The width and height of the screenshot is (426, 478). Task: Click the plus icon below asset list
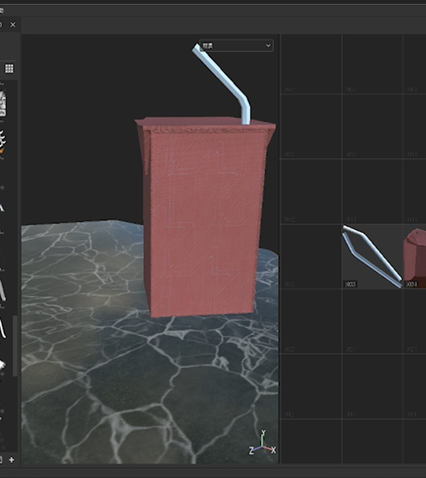11,460
